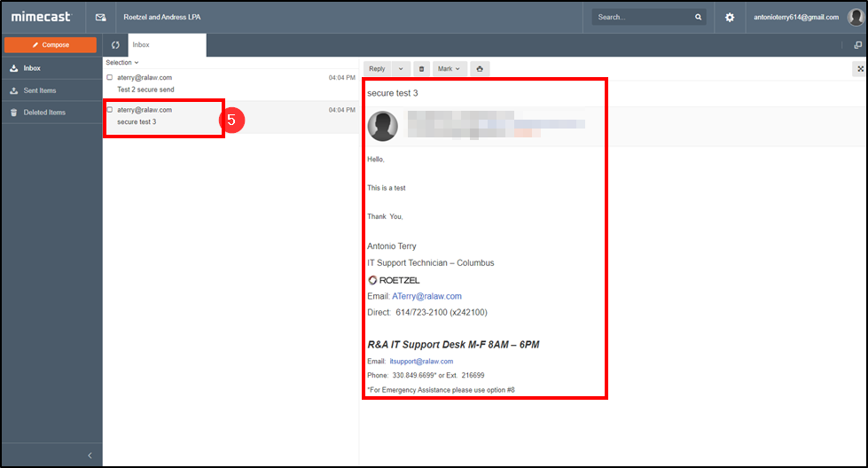Expand the Selection dropdown
The image size is (868, 468).
click(121, 63)
